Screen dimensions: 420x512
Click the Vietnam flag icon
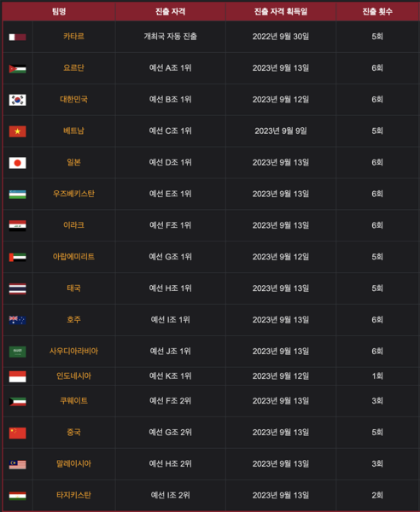(17, 131)
